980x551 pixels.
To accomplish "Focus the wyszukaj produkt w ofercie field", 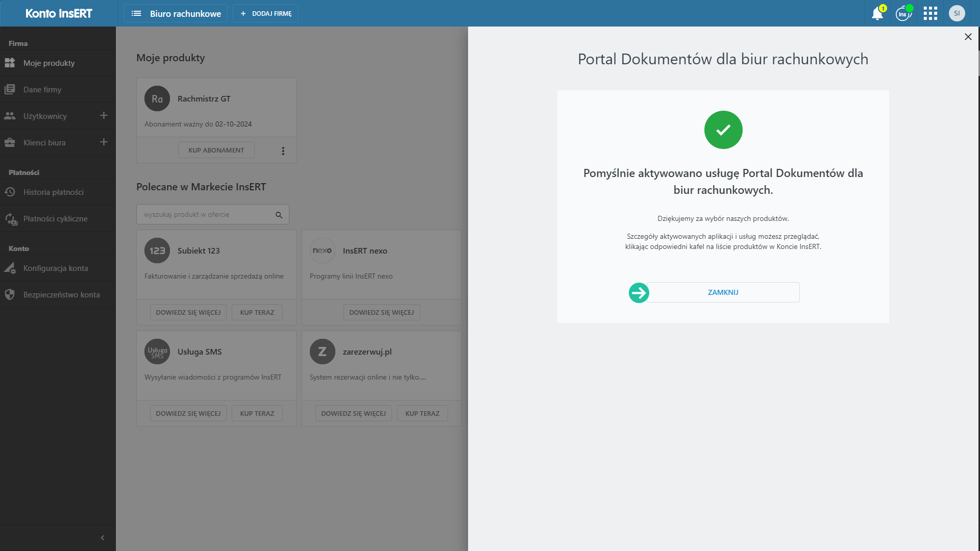I will tap(204, 215).
